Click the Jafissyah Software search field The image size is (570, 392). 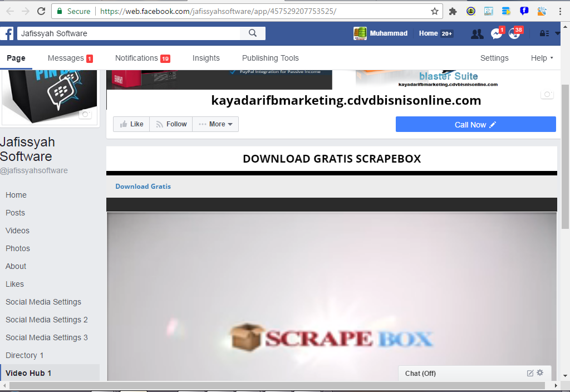(x=129, y=33)
